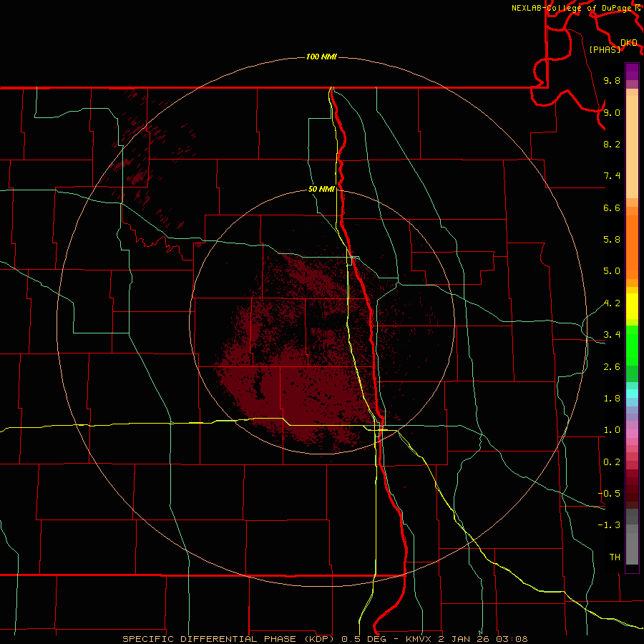
Task: Click the -0.5 value on color scale
Action: (x=609, y=494)
